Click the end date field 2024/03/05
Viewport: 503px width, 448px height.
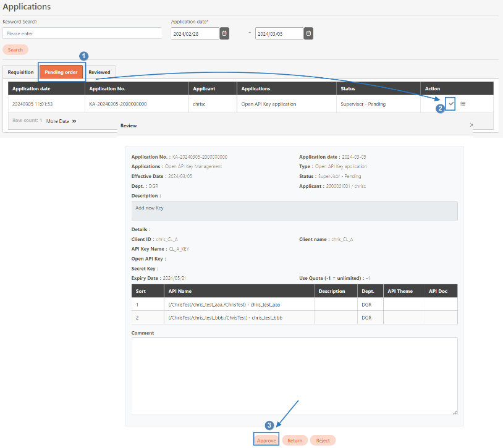pyautogui.click(x=279, y=33)
